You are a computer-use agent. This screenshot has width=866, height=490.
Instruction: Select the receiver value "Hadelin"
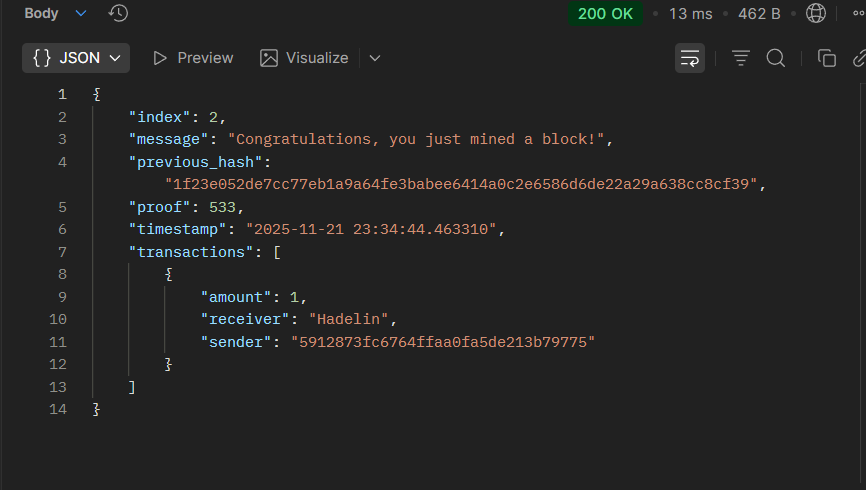tap(348, 319)
